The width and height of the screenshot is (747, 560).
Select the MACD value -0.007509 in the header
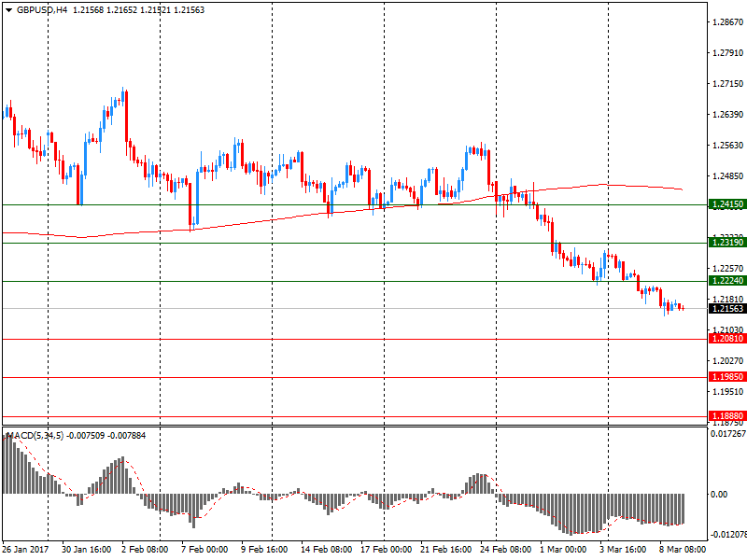pyautogui.click(x=85, y=435)
